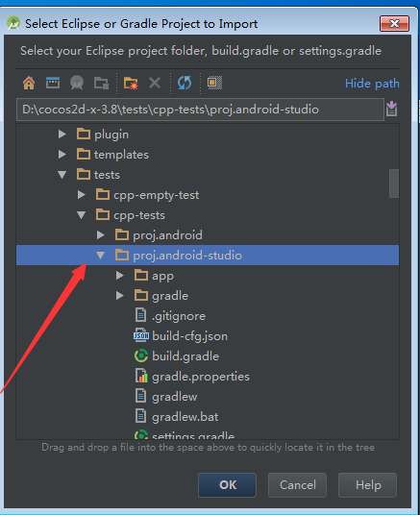Select the gradlew.bat file name
This screenshot has width=420, height=515.
(185, 417)
